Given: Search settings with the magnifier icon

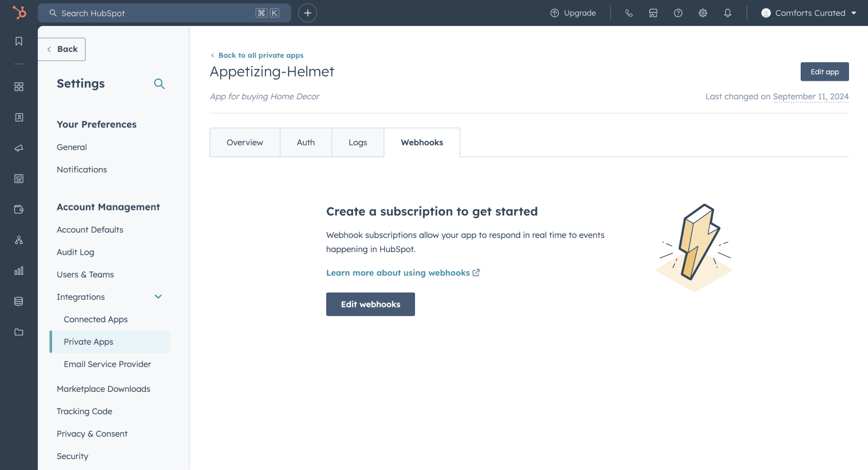Looking at the screenshot, I should (x=159, y=83).
